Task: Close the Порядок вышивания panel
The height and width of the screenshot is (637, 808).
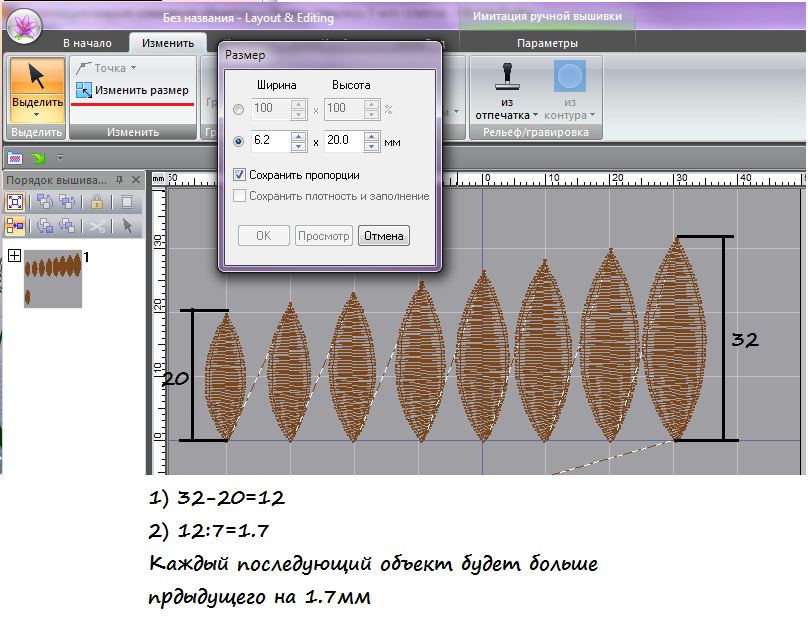Action: click(136, 180)
